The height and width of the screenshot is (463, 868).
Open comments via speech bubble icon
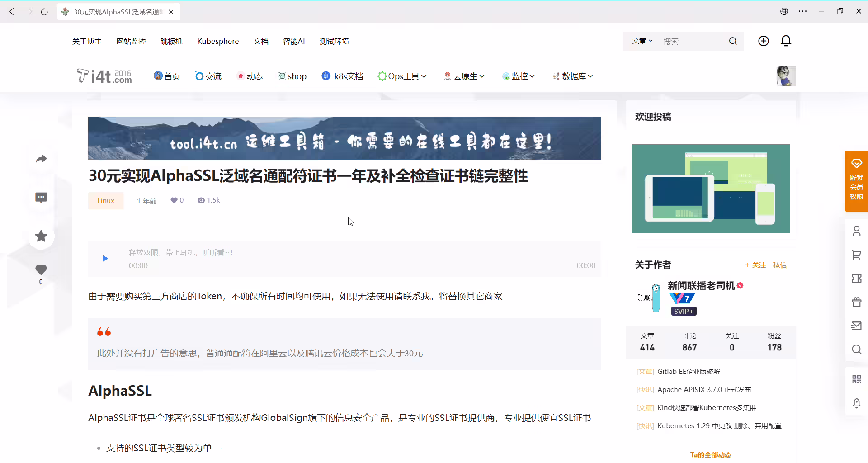[41, 198]
